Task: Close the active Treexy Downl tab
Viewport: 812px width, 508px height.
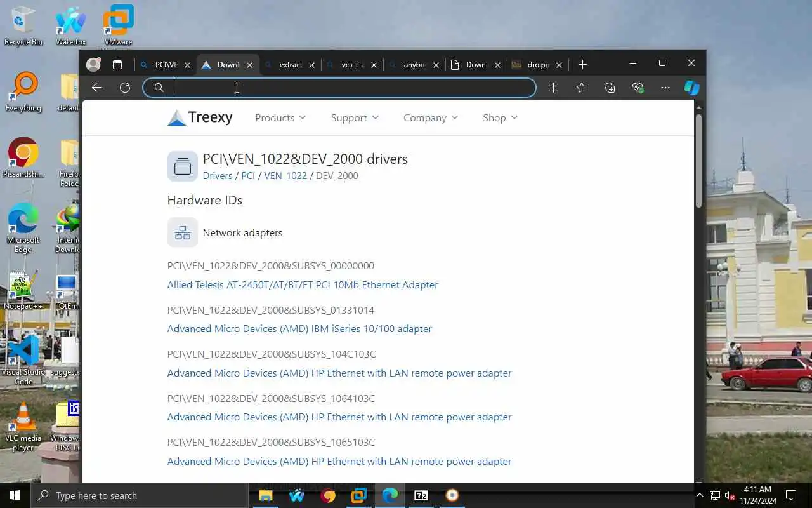Action: pos(249,65)
